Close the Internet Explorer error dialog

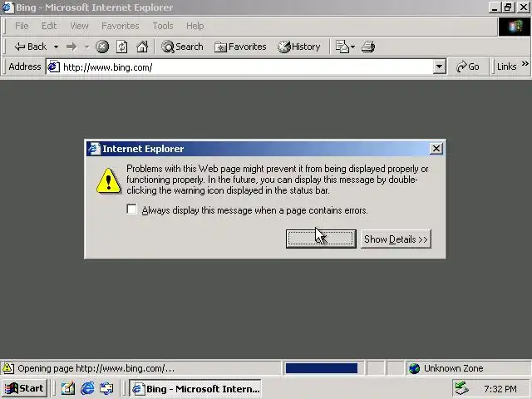click(x=436, y=148)
